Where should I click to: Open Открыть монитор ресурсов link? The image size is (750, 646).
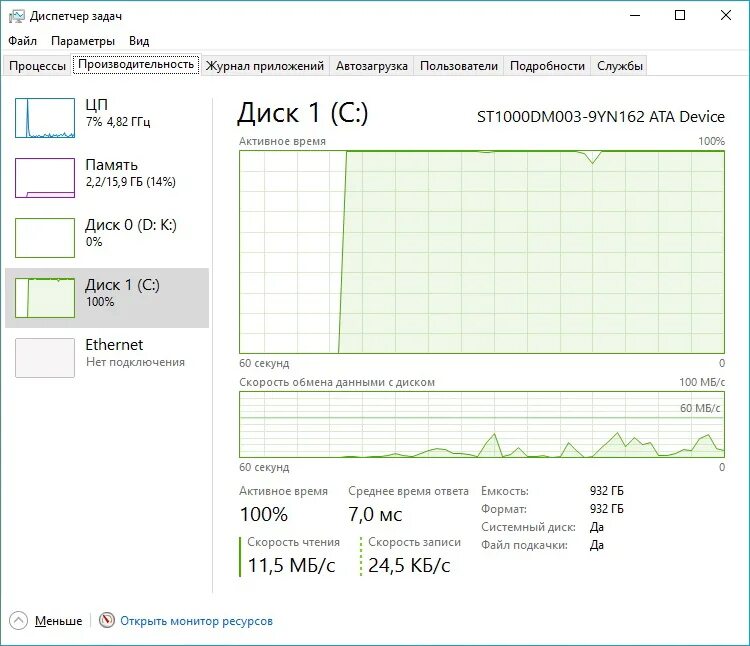[196, 621]
